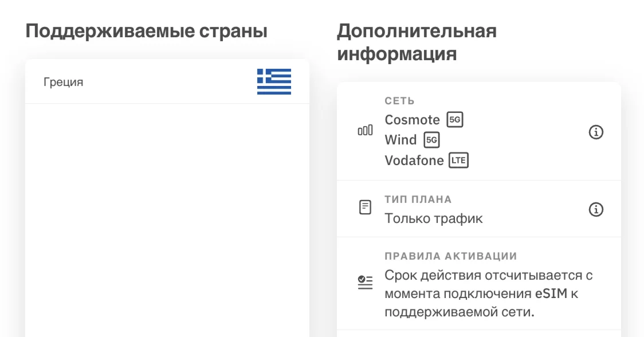The height and width of the screenshot is (337, 644).
Task: Open network info circle icon
Action: pos(596,132)
